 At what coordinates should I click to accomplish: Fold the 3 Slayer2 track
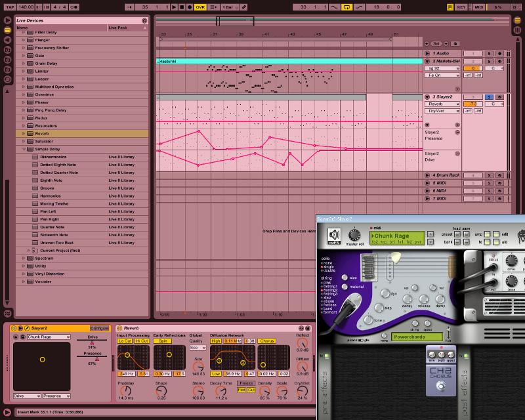coord(427,96)
